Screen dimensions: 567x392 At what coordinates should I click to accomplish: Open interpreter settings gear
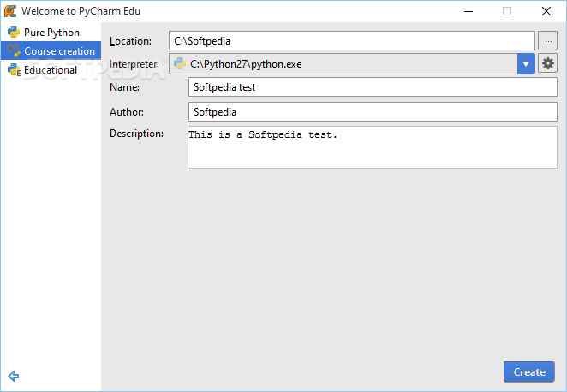547,63
